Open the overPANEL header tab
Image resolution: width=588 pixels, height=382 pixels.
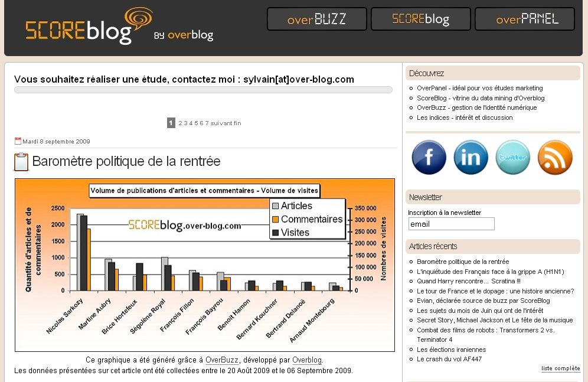pos(525,19)
